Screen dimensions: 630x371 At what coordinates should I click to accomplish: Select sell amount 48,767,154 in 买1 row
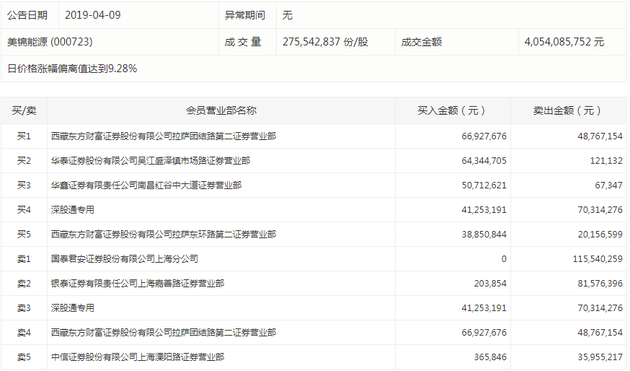tap(600, 136)
